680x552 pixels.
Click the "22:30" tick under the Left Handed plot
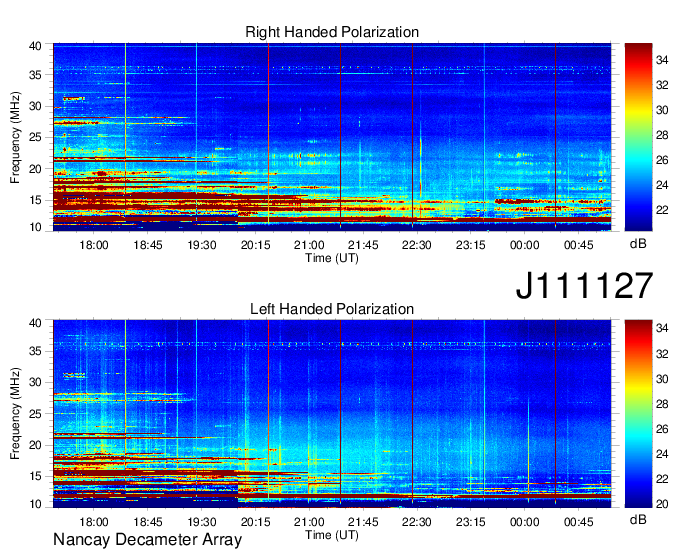417,522
